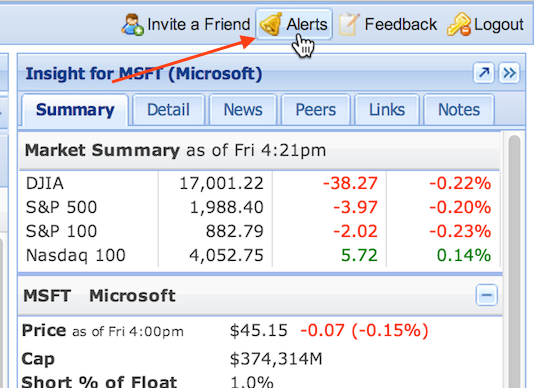Click the Invite a Friend person icon
This screenshot has height=388, width=534.
[x=132, y=25]
